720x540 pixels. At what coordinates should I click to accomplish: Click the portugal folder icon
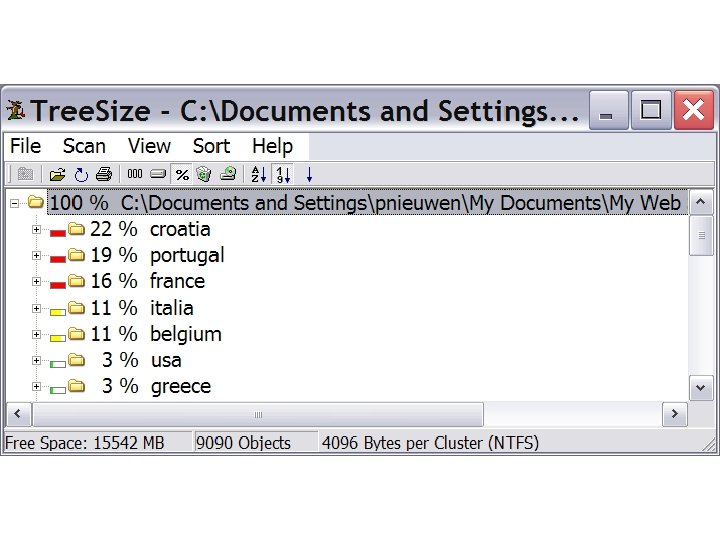click(77, 254)
